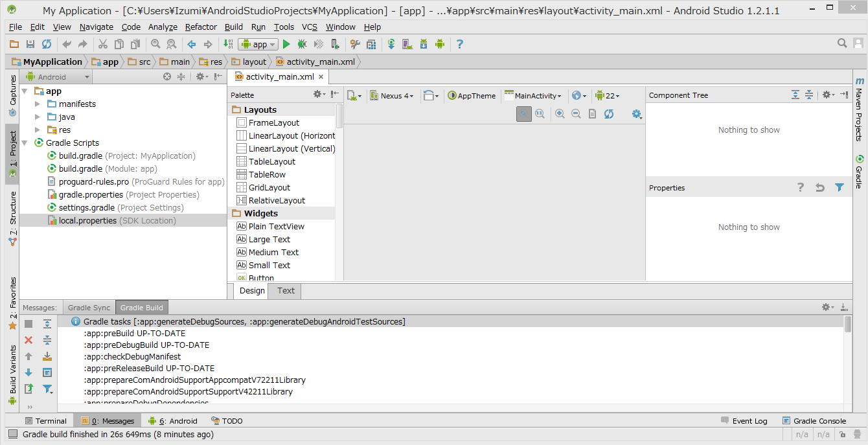Toggle autoscroll to source in the Messages panel
The height and width of the screenshot is (445, 868).
[x=47, y=356]
